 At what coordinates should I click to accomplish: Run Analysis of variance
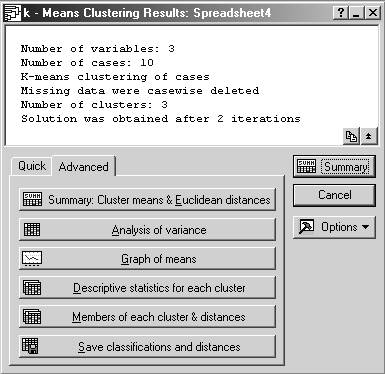click(x=147, y=230)
